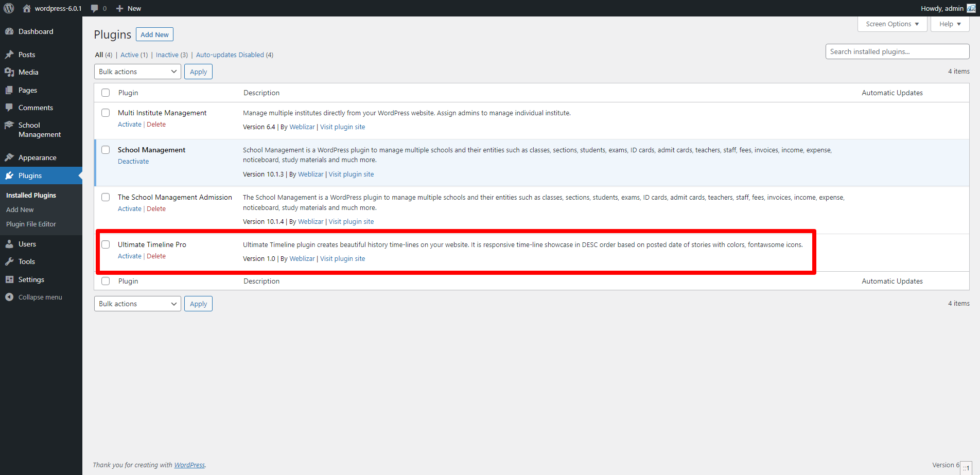Open the WordPress link in footer
This screenshot has height=475, width=980.
[189, 465]
